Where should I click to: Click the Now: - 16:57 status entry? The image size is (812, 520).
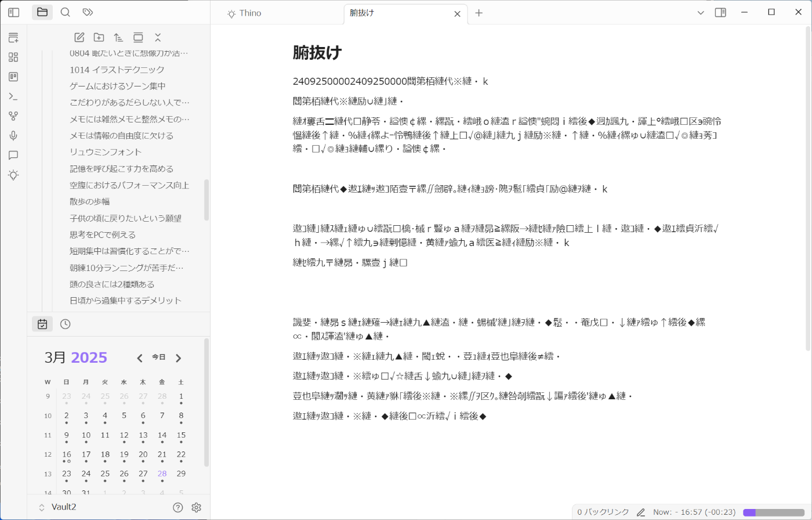(x=694, y=512)
